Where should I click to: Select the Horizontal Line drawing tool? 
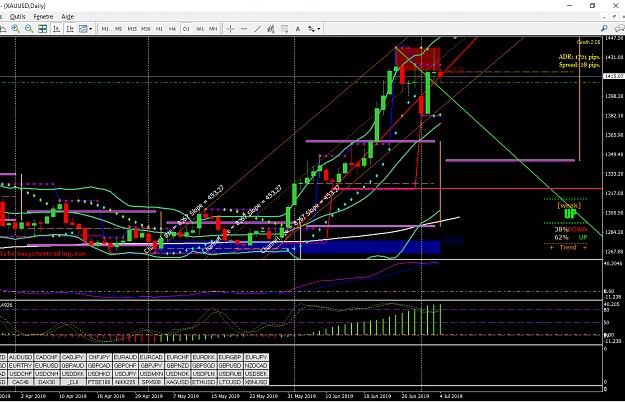coord(244,29)
